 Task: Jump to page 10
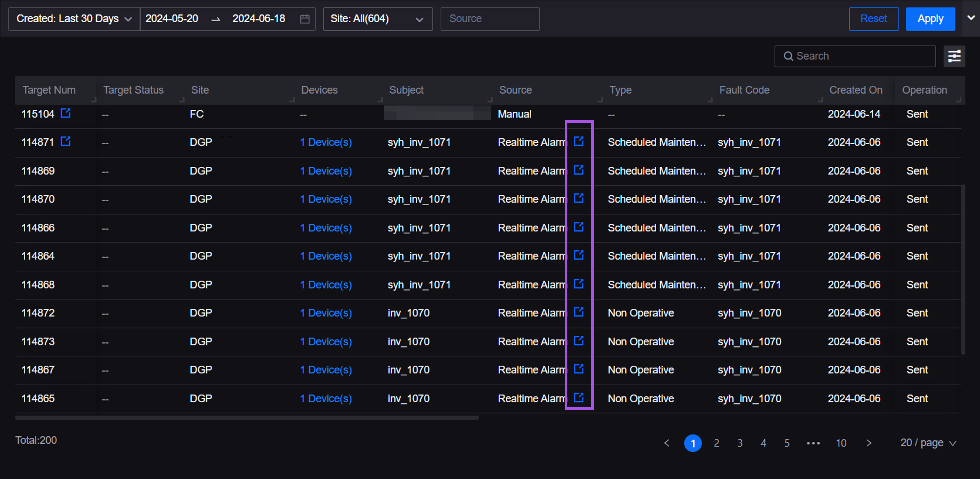click(841, 443)
